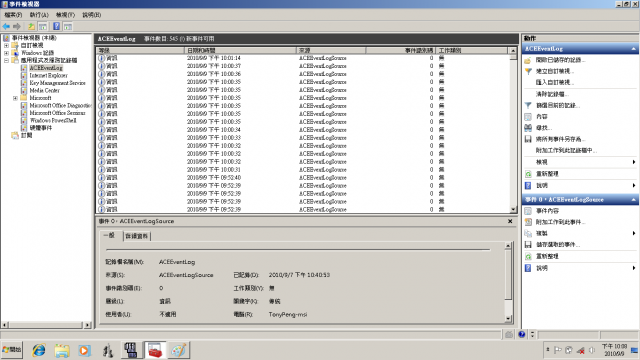This screenshot has height=360, width=640.
Task: Select the event logged at 10:00:37
Action: [x=303, y=66]
